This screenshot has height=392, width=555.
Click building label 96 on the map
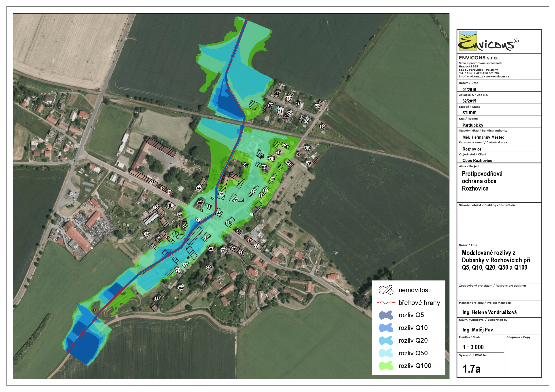tap(322, 126)
